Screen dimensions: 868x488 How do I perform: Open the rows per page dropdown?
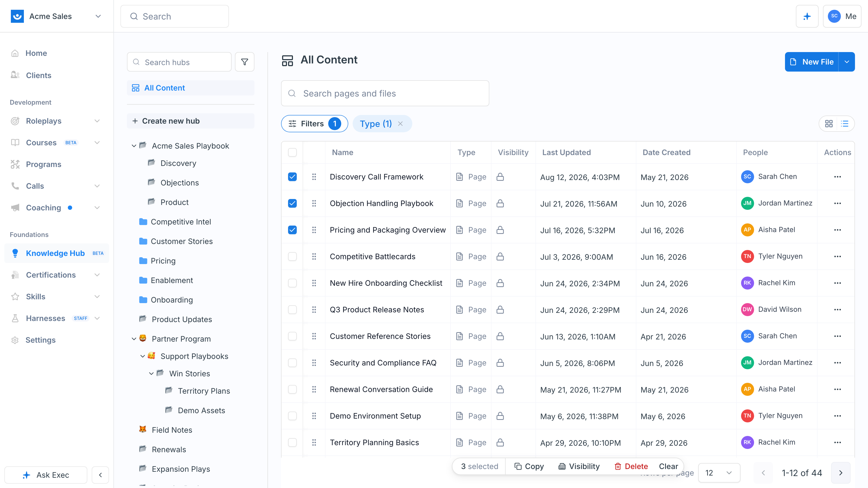[x=719, y=473]
